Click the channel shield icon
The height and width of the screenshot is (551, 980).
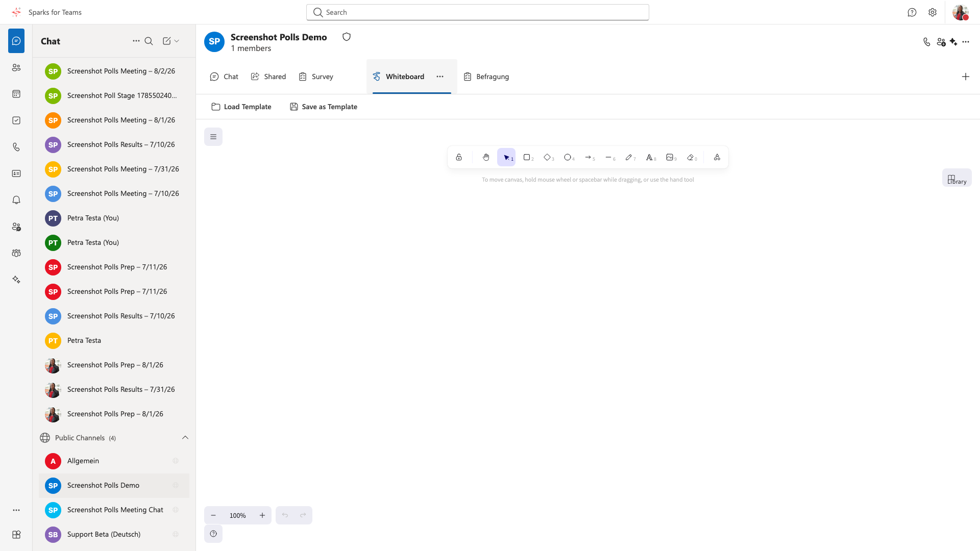347,37
